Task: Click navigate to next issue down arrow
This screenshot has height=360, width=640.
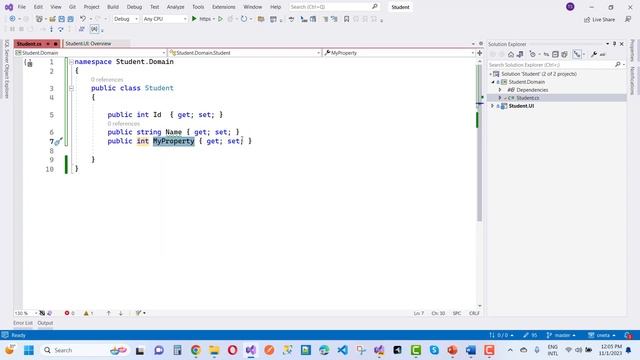Action: [x=121, y=313]
